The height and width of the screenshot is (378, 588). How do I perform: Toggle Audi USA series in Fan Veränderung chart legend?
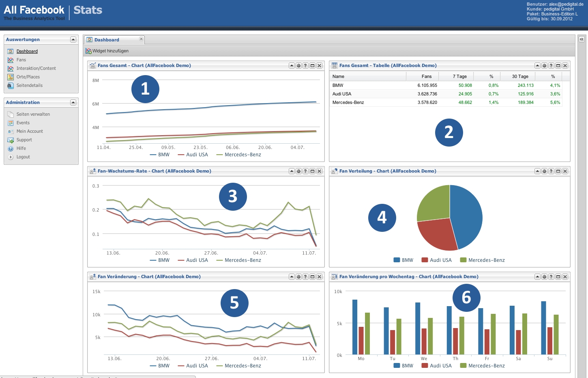(x=193, y=366)
